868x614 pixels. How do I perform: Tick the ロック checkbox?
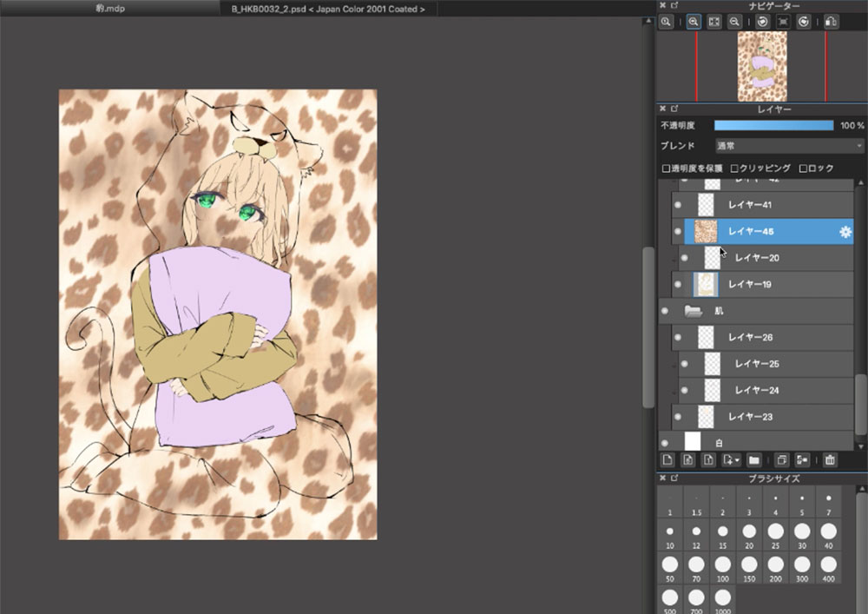coord(803,168)
